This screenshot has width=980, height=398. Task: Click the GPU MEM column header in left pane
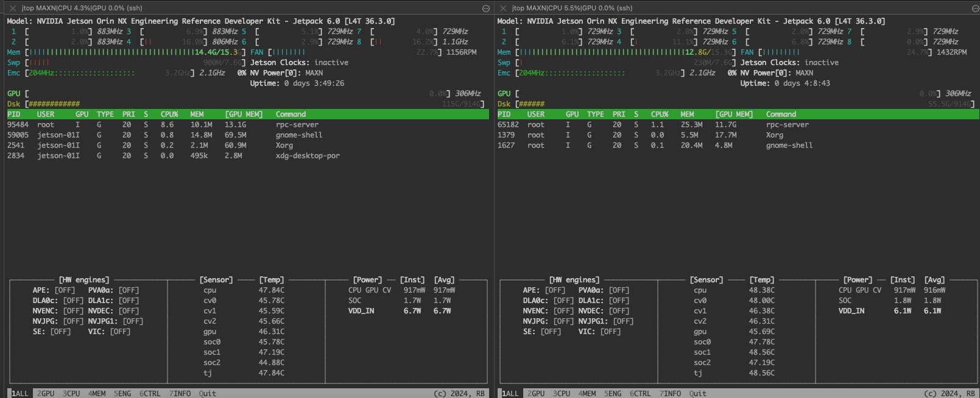tap(244, 114)
